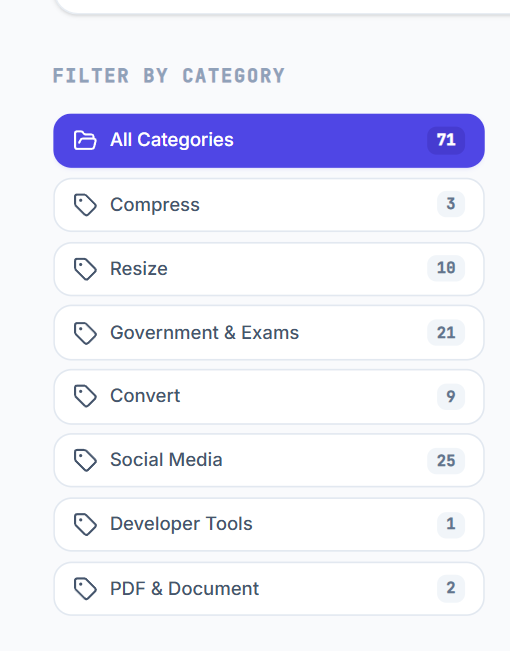Click the 71 count badge on All Categories
This screenshot has width=510, height=651.
[446, 140]
